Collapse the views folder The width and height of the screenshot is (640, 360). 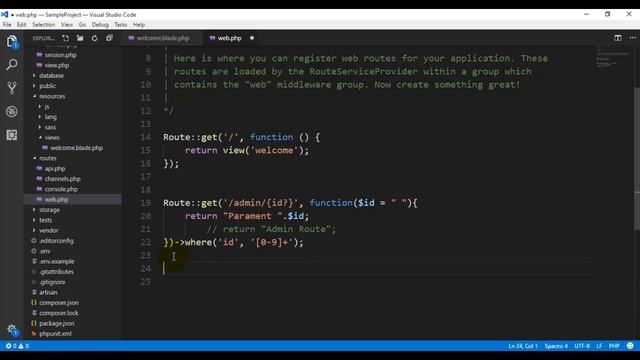pos(52,138)
